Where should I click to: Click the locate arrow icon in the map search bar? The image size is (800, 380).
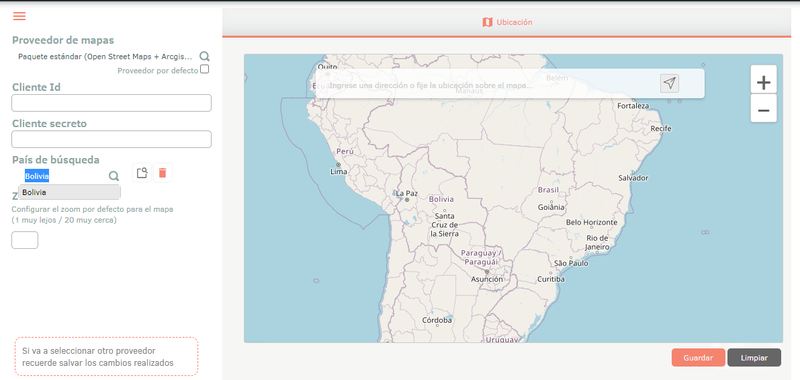point(669,83)
